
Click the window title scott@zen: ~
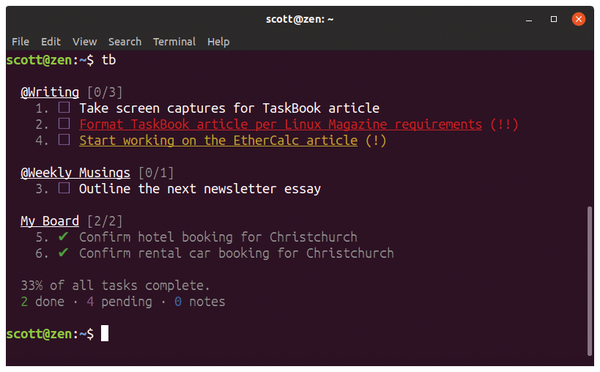click(300, 19)
